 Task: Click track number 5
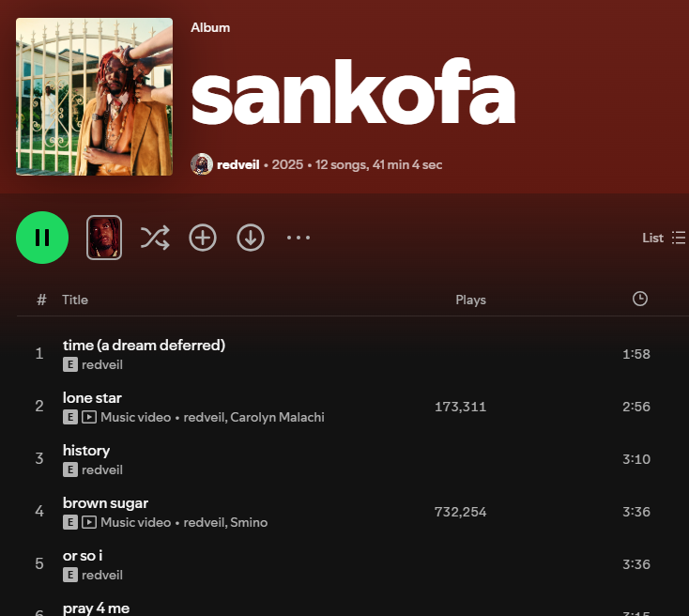pyautogui.click(x=39, y=563)
